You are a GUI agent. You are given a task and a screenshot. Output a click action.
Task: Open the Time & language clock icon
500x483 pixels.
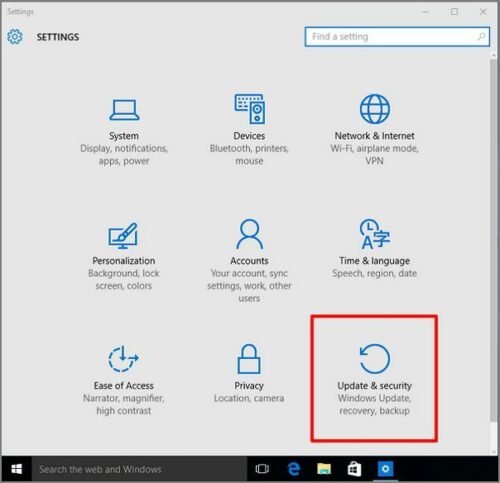pyautogui.click(x=375, y=234)
